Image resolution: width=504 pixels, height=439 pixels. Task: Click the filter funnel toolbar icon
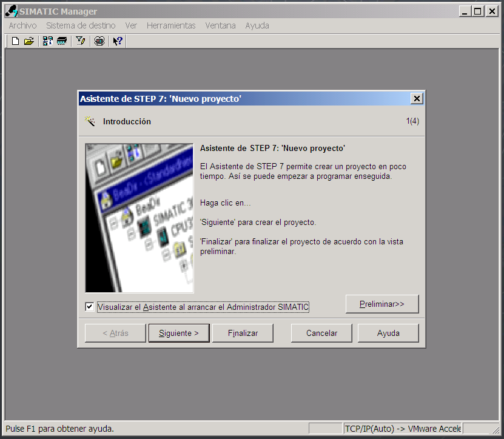[x=80, y=41]
